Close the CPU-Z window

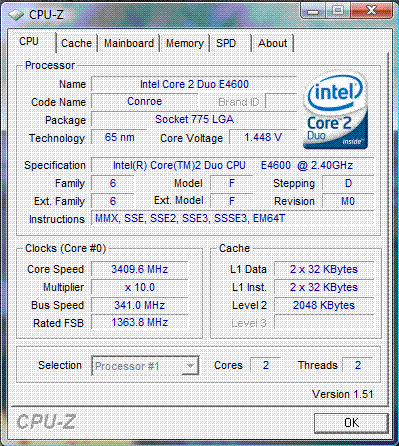(371, 11)
